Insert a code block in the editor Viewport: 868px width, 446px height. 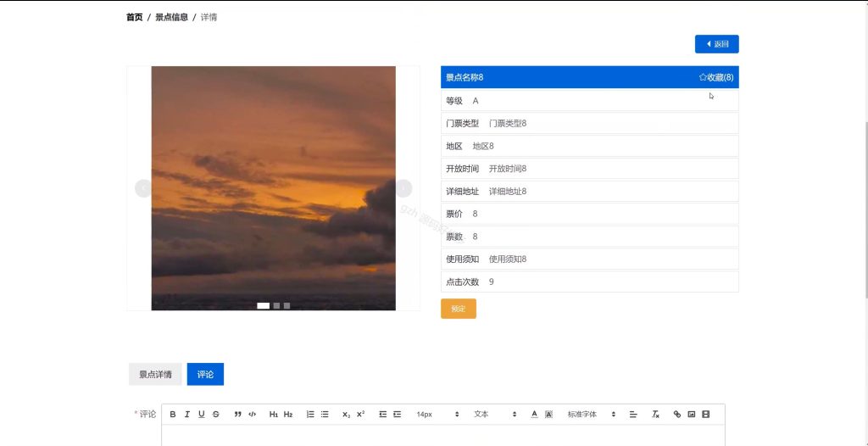[253, 414]
